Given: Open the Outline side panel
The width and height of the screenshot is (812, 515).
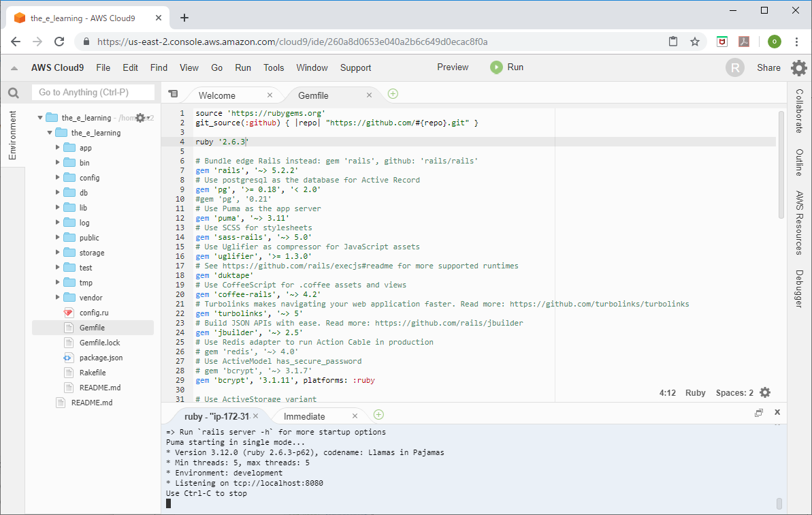Looking at the screenshot, I should 800,163.
